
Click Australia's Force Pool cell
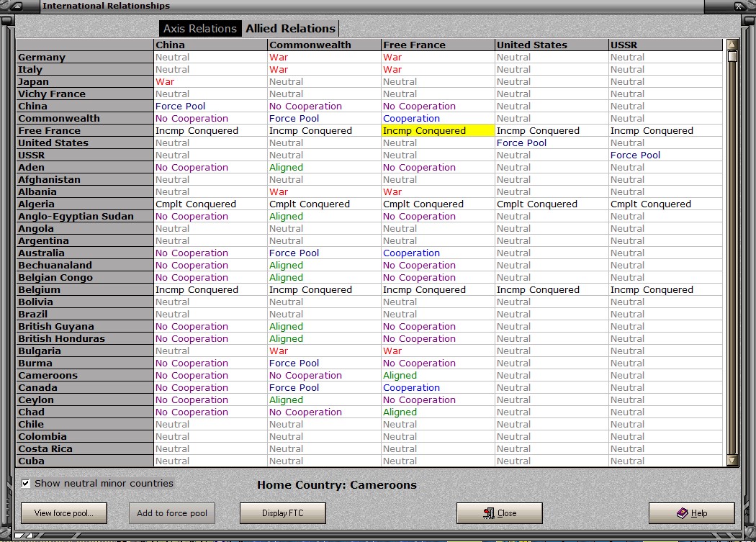pyautogui.click(x=324, y=253)
